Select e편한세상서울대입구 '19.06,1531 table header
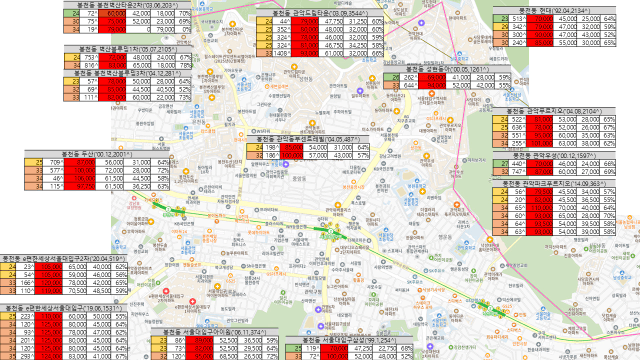The height and width of the screenshot is (360, 640). 64,308
